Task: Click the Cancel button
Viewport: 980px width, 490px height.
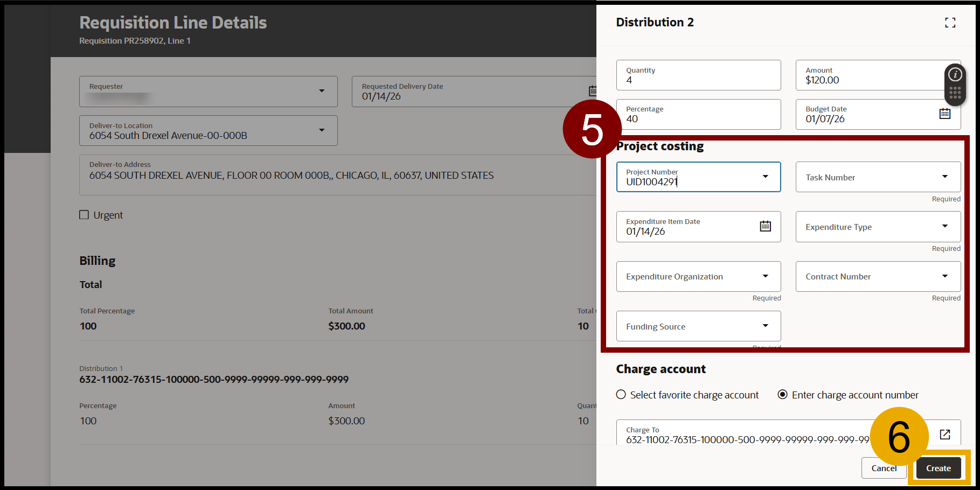Action: click(x=884, y=468)
